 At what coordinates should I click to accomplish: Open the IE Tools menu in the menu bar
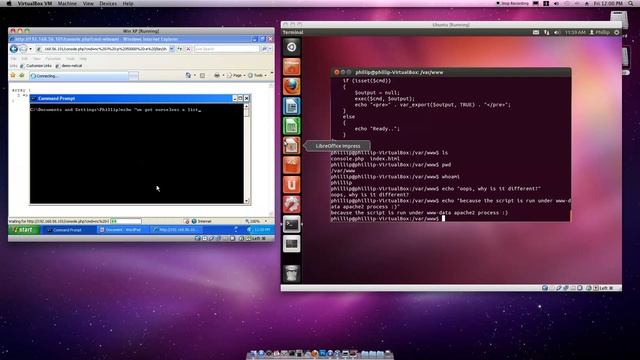coord(71,59)
